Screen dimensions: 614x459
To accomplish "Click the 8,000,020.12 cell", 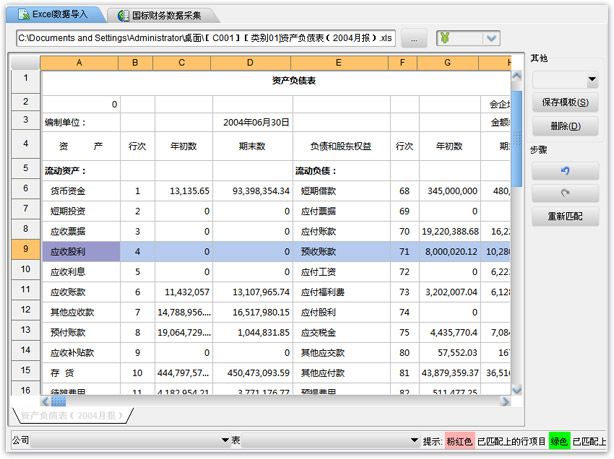I will pyautogui.click(x=450, y=251).
